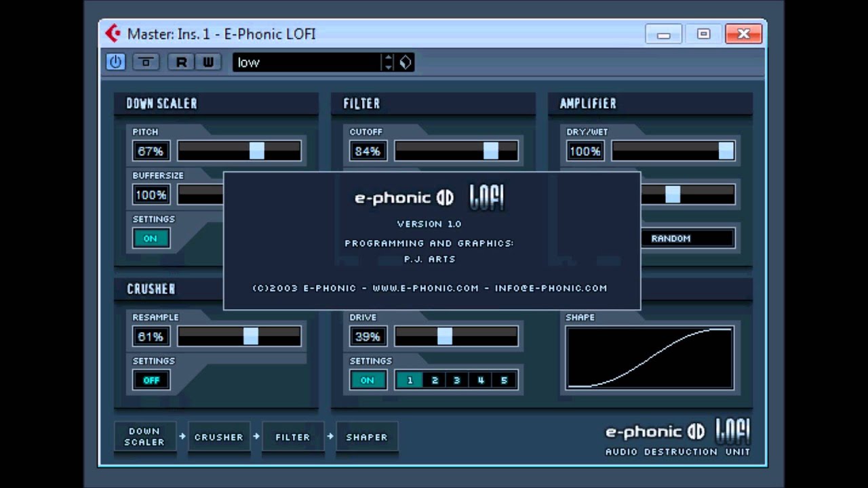Click the DRY/WET slider handle
Screen dimensions: 868x488
coord(726,151)
